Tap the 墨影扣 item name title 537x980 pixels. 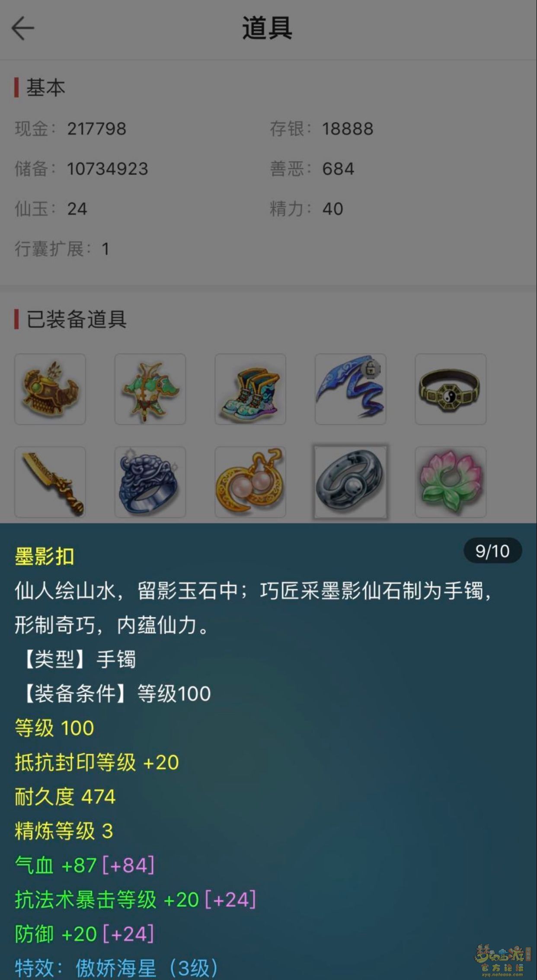click(x=45, y=556)
